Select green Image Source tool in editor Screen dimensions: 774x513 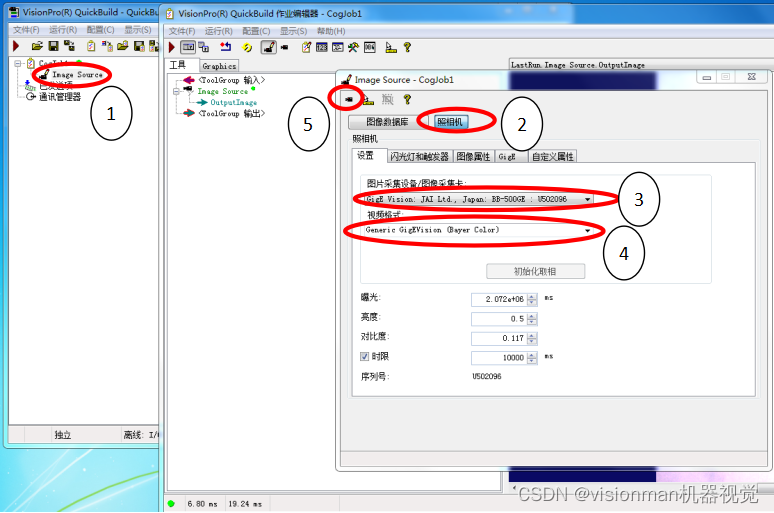[223, 91]
